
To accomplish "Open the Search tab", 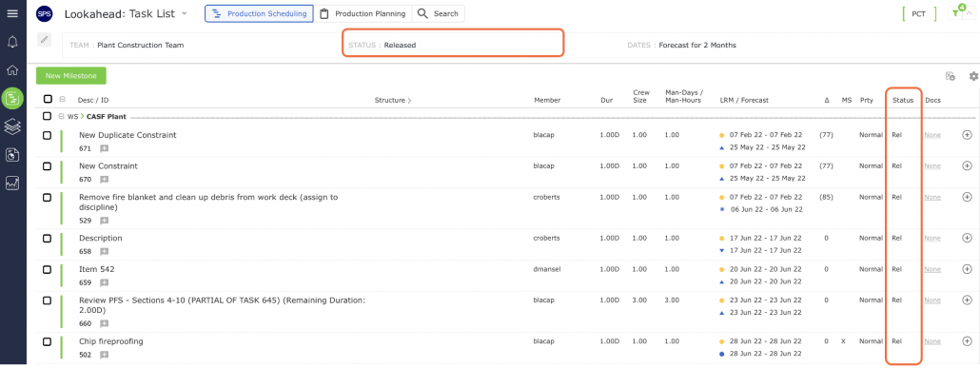I will pos(438,13).
